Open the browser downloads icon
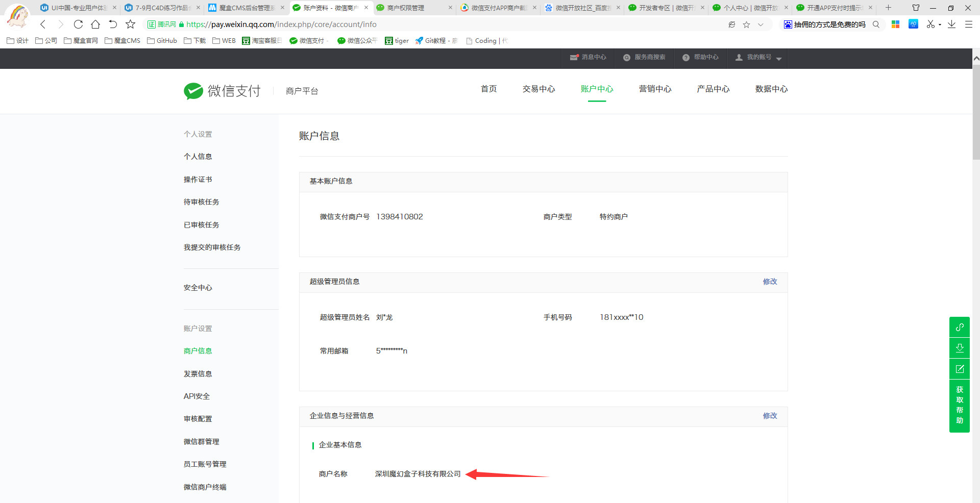 pyautogui.click(x=951, y=24)
